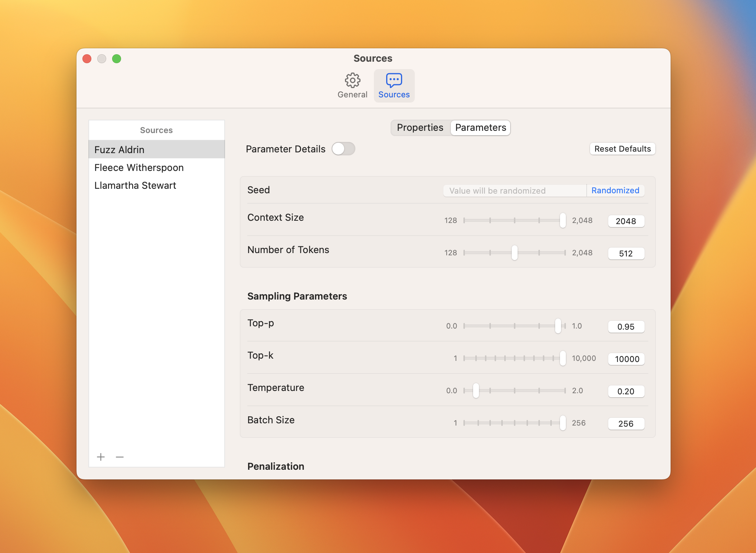This screenshot has width=756, height=553.
Task: Open the General settings gear tab
Action: [352, 86]
